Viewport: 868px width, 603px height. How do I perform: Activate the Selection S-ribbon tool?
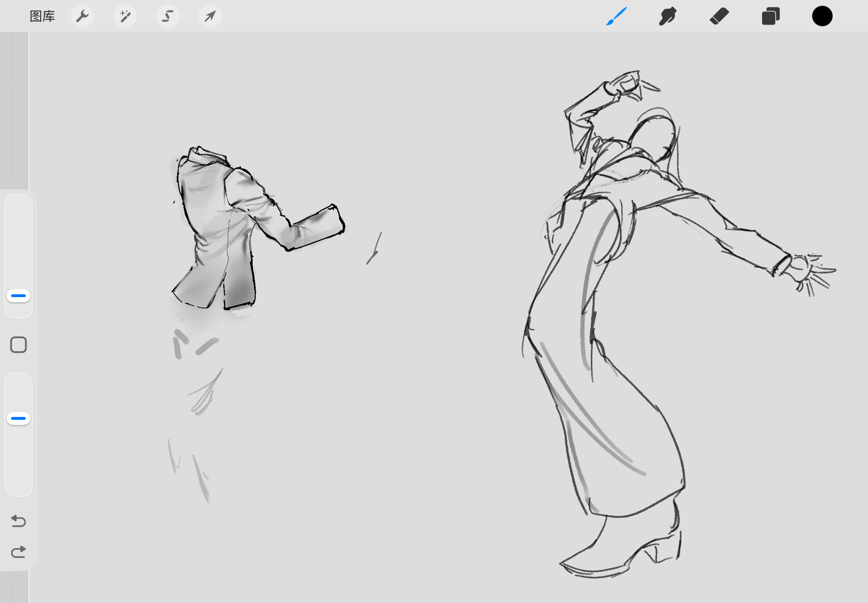pos(168,16)
